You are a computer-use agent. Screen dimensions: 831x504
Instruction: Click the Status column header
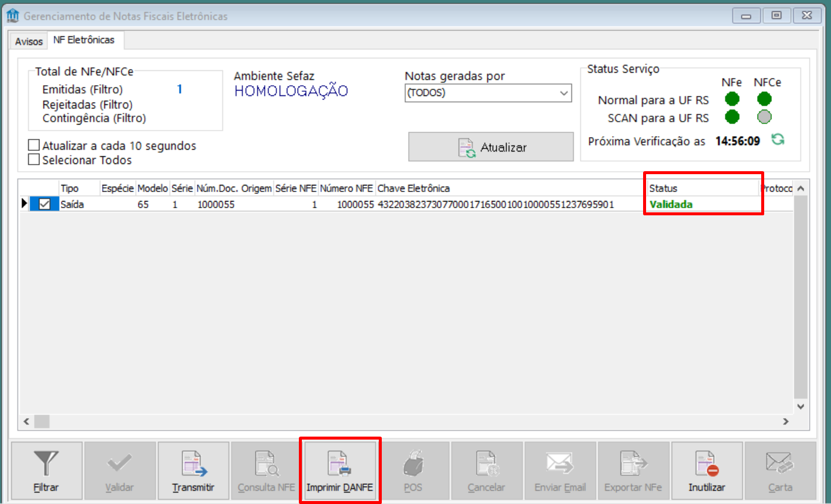703,188
